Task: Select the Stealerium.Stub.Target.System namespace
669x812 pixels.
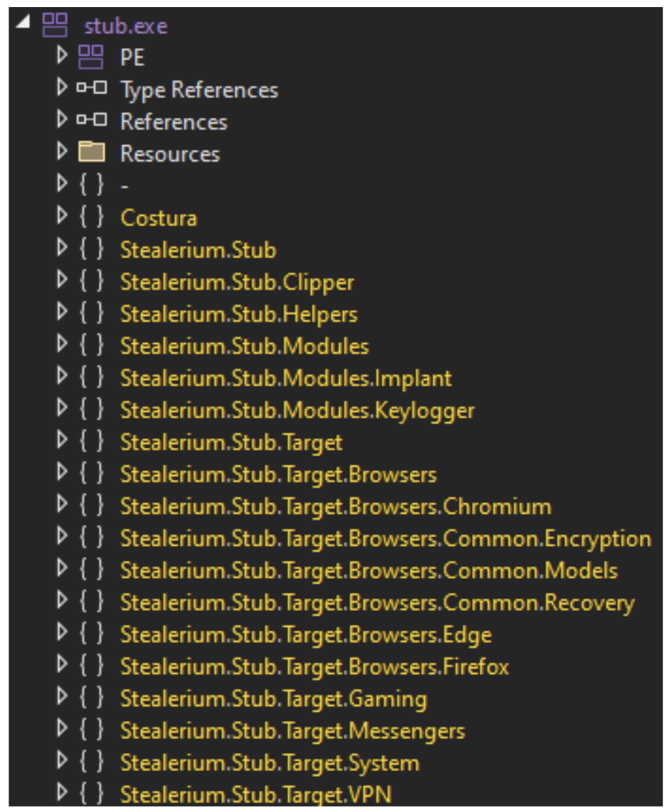Action: point(269,763)
